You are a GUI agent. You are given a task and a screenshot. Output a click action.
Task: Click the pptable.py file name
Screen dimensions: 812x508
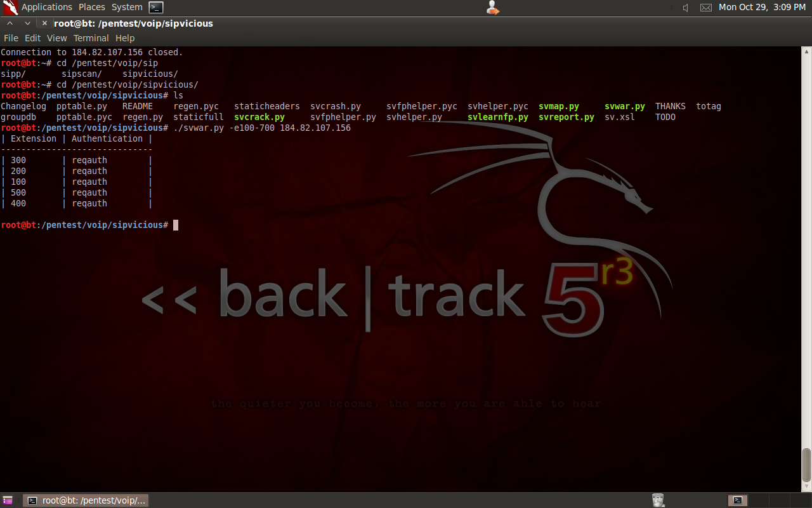point(82,106)
